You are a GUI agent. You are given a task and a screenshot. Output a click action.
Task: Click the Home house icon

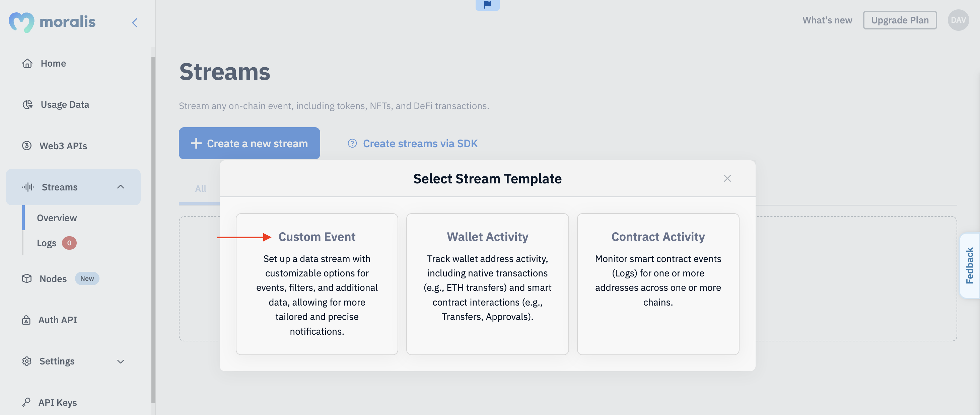pos(27,63)
